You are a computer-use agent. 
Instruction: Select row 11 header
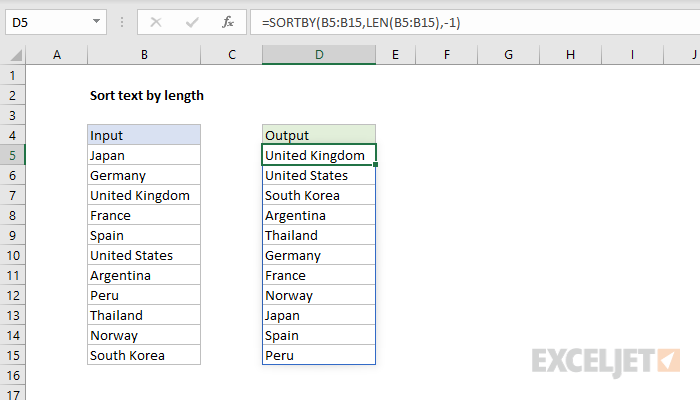click(12, 275)
